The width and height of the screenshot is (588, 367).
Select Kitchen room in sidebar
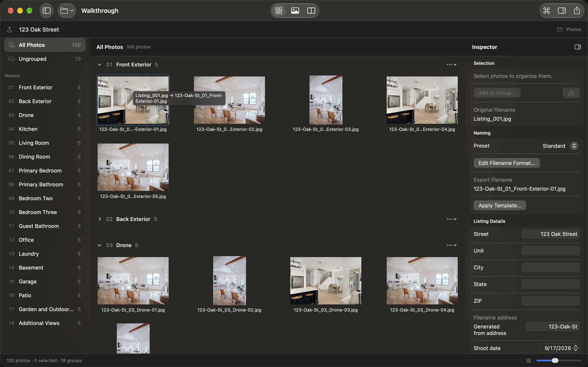pyautogui.click(x=45, y=129)
